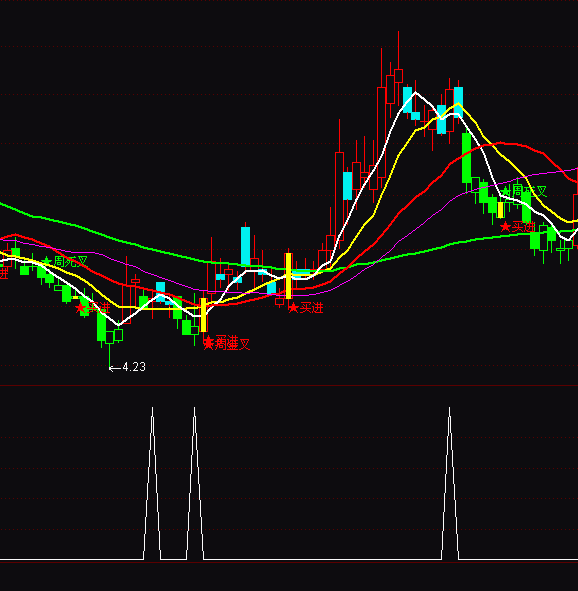Select the small yellow candle above the right 买进
578x591 pixels.
coord(500,210)
